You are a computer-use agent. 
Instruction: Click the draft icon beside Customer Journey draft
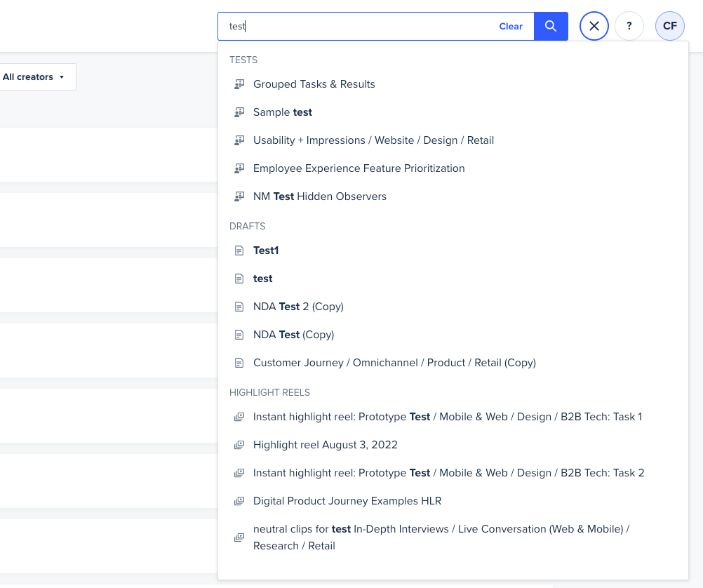click(239, 362)
